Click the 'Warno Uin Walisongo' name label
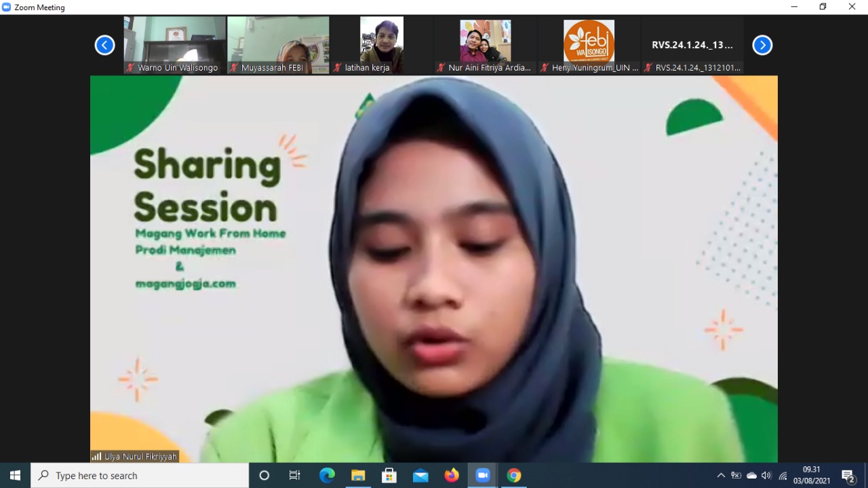 click(x=178, y=68)
